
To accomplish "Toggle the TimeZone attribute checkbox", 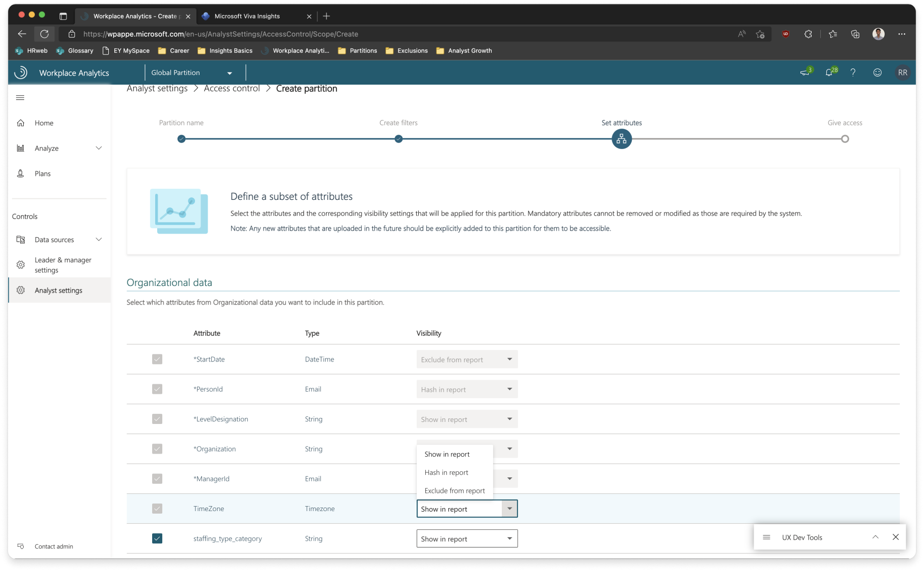I will (x=157, y=509).
